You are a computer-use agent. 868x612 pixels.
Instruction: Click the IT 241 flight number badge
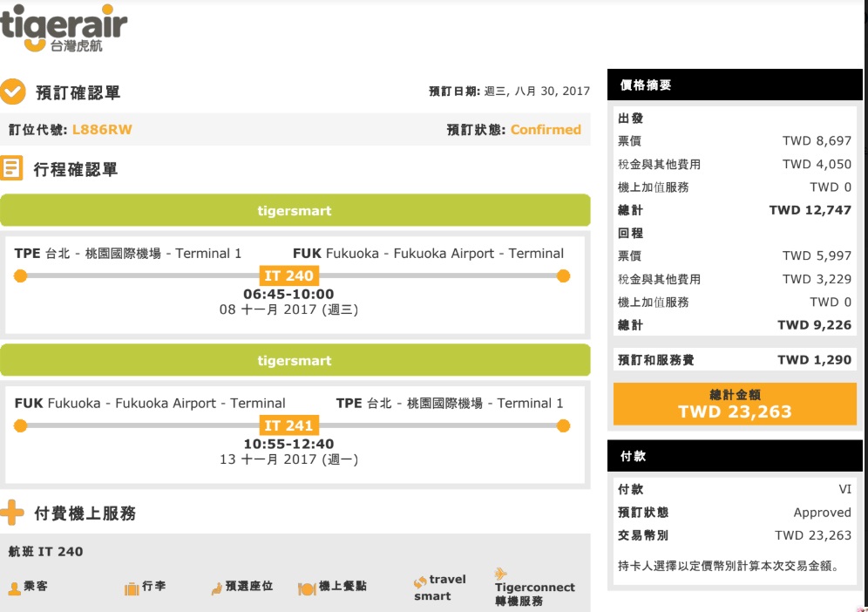[x=288, y=425]
